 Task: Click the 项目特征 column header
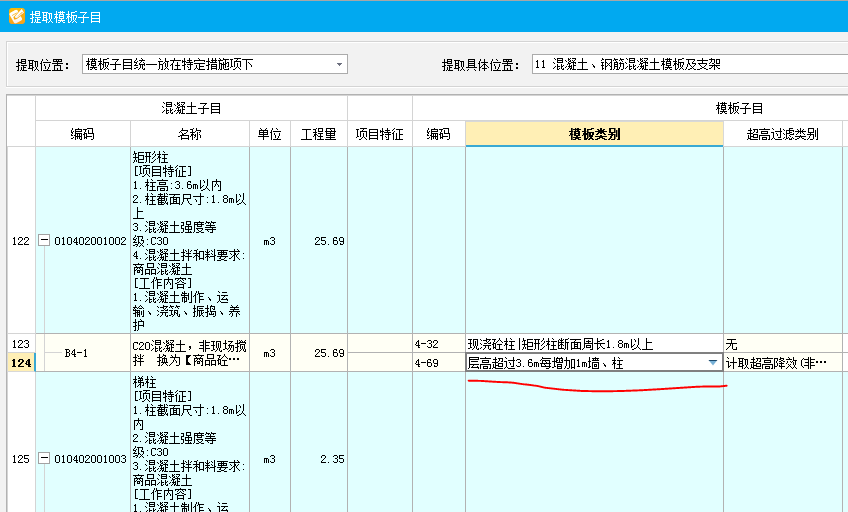point(380,134)
